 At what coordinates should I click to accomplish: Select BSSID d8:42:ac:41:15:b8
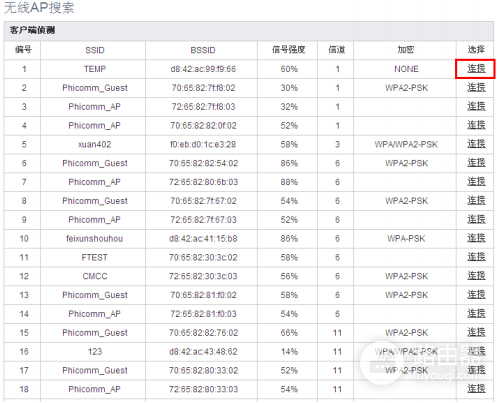coord(203,239)
